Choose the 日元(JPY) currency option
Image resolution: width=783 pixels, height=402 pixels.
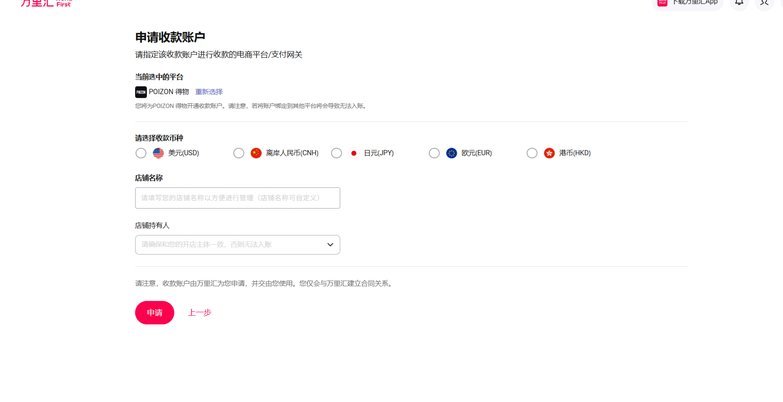(337, 153)
